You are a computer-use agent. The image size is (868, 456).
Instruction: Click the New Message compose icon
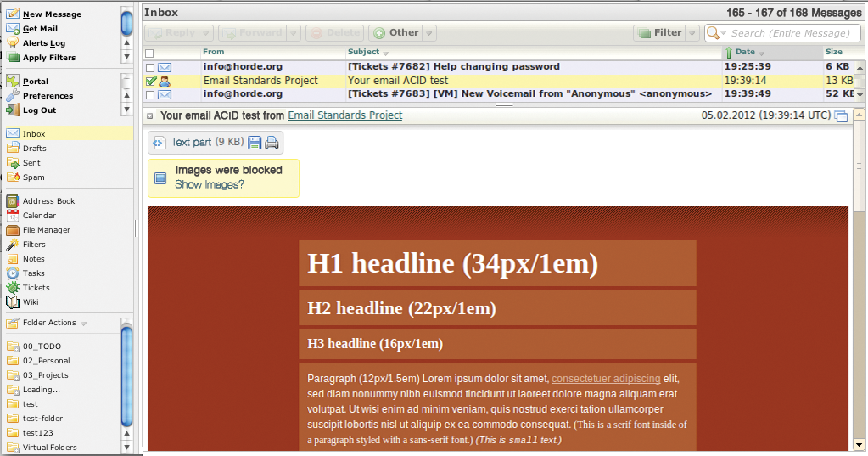tap(13, 14)
